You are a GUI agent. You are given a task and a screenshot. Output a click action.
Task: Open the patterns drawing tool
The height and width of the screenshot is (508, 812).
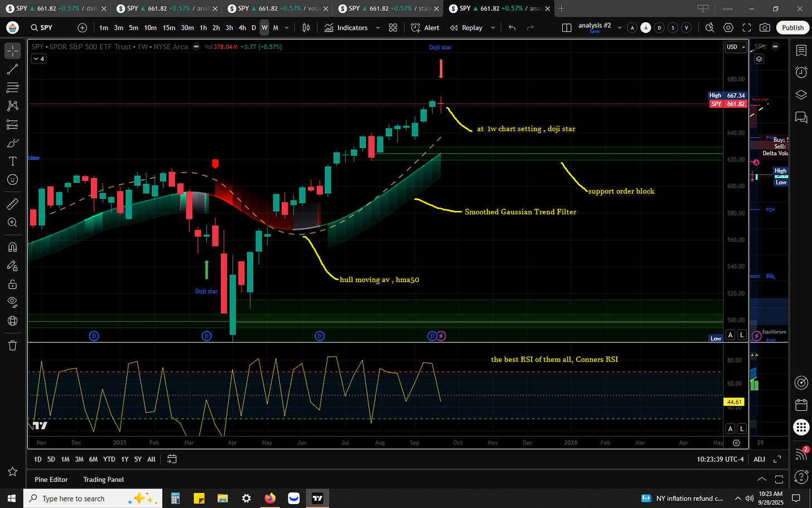12,106
